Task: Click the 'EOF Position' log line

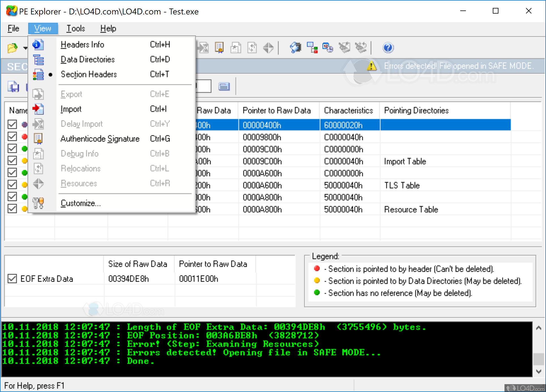Action: [x=160, y=336]
